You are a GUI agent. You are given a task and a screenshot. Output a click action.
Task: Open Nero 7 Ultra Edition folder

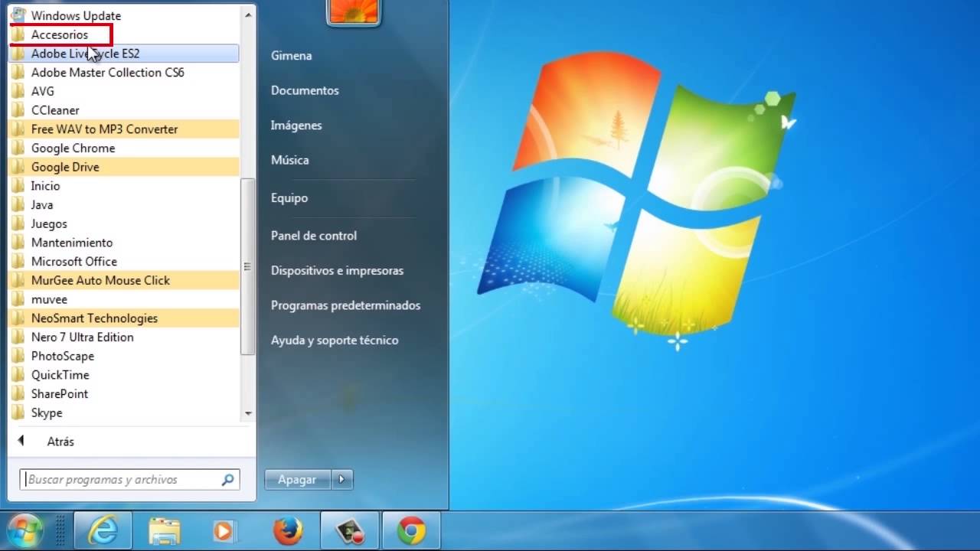click(125, 337)
